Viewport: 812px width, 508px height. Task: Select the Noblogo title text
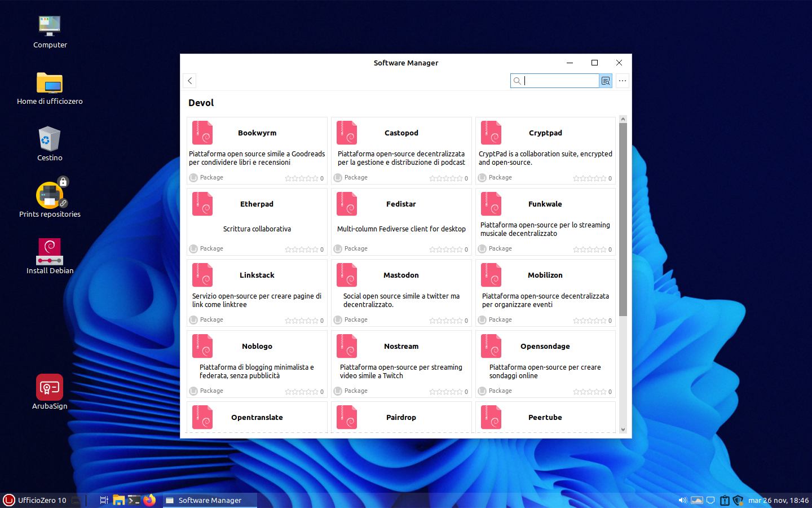(257, 347)
